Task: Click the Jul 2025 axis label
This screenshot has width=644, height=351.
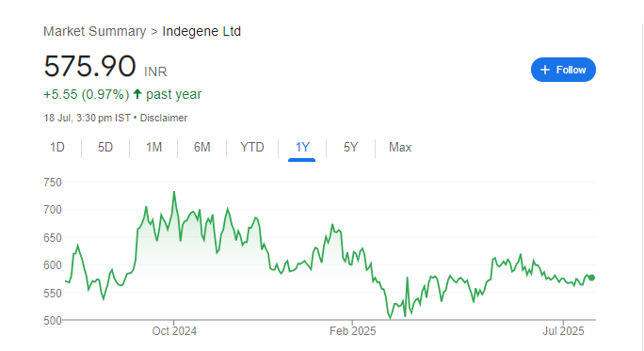Action: tap(563, 331)
